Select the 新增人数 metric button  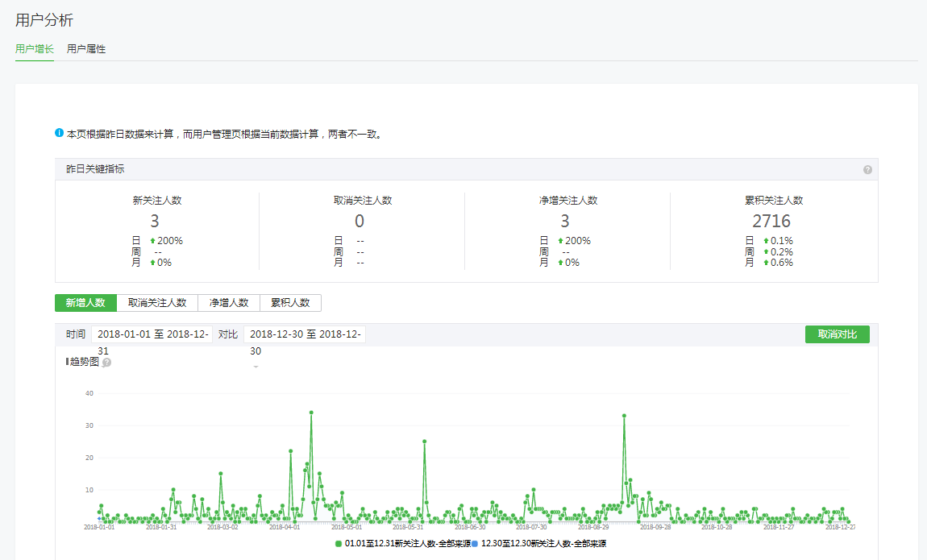pos(85,303)
